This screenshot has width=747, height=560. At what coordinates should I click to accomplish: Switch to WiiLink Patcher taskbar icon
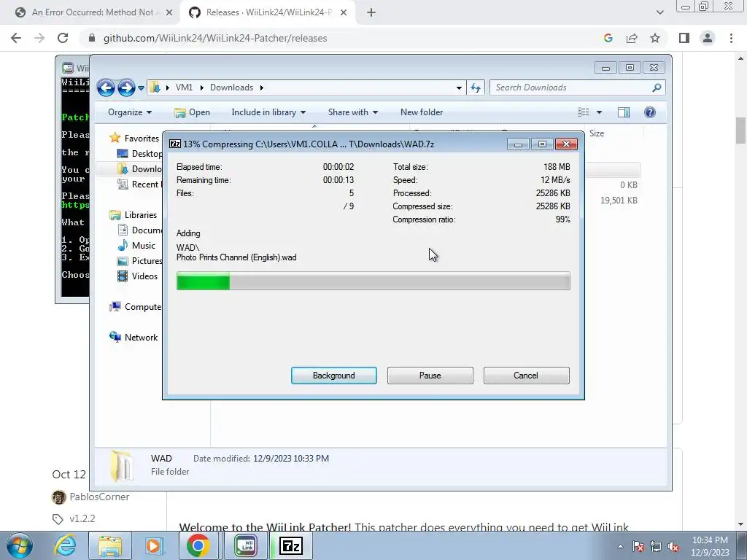245,545
